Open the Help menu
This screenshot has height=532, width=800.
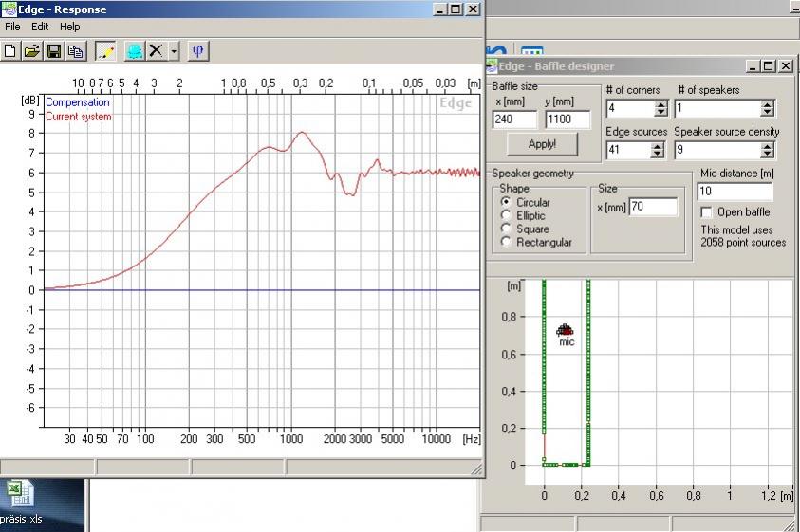tap(70, 27)
